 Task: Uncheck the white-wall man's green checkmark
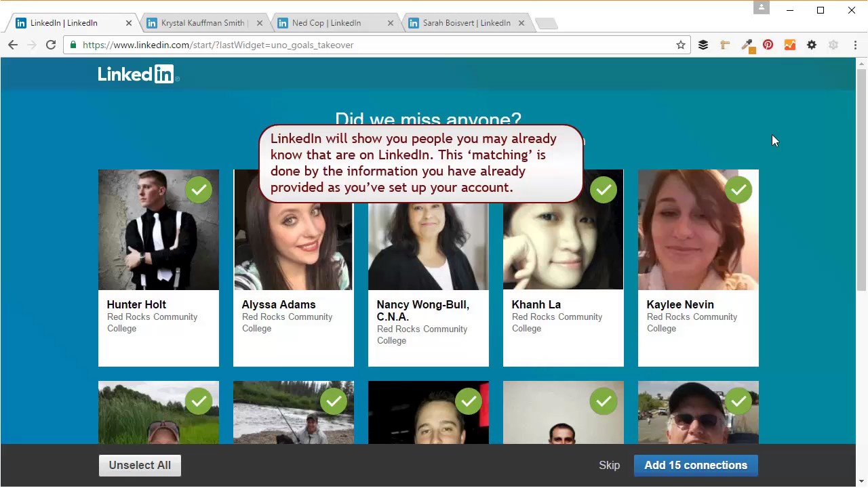click(604, 401)
